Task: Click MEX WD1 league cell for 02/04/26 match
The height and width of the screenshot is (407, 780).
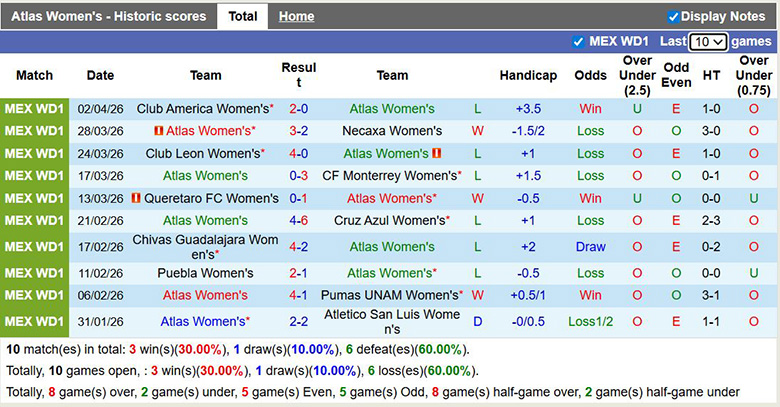Action: [x=34, y=108]
